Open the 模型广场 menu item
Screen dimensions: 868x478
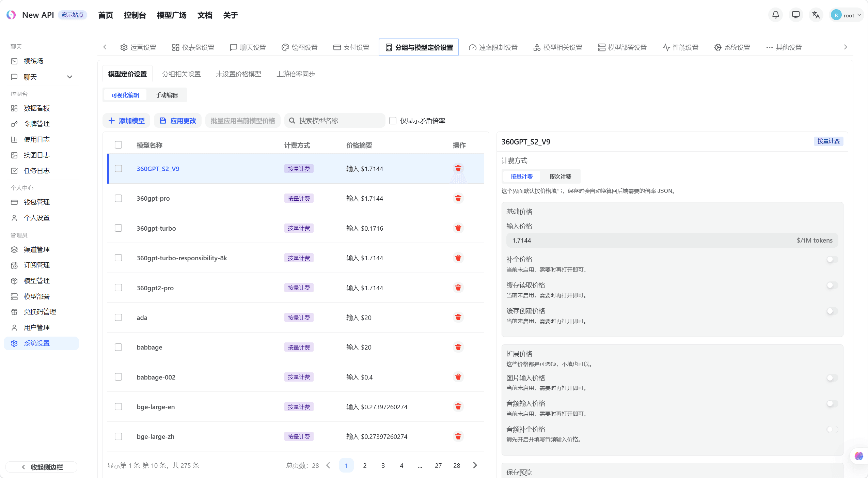tap(172, 15)
